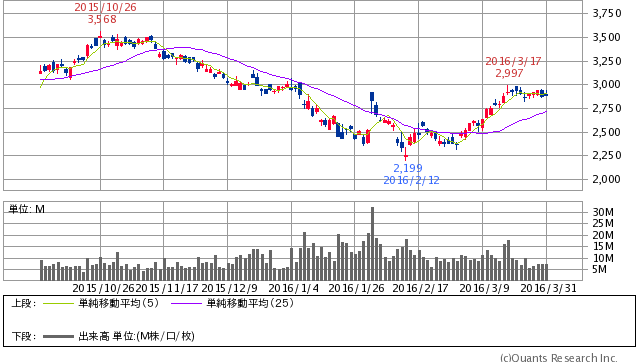Click the 2016/2/17 x-axis date label
The width and height of the screenshot is (638, 362).
(420, 288)
